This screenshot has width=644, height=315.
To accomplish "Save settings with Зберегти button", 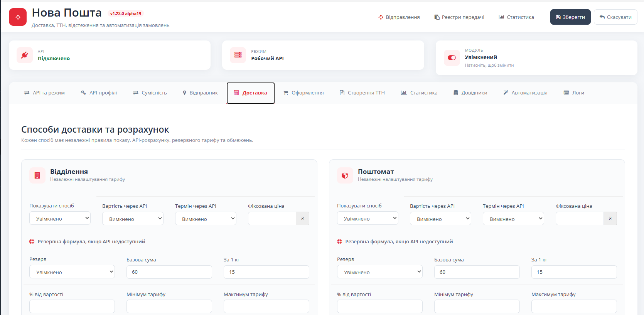I will coord(570,17).
